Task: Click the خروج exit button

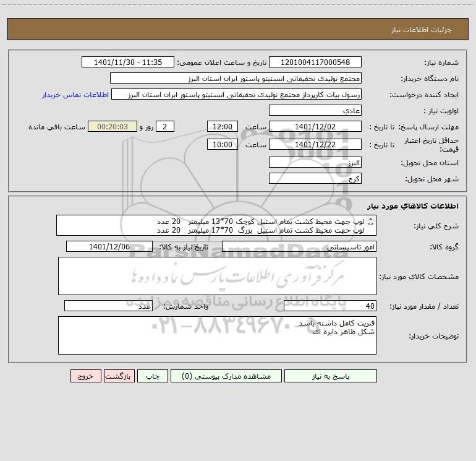Action: click(85, 376)
